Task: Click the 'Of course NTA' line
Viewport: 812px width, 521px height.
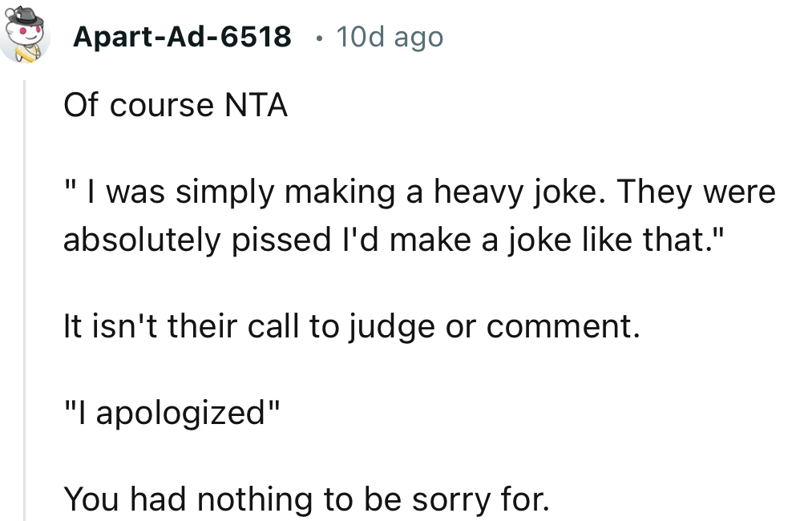Action: click(176, 105)
